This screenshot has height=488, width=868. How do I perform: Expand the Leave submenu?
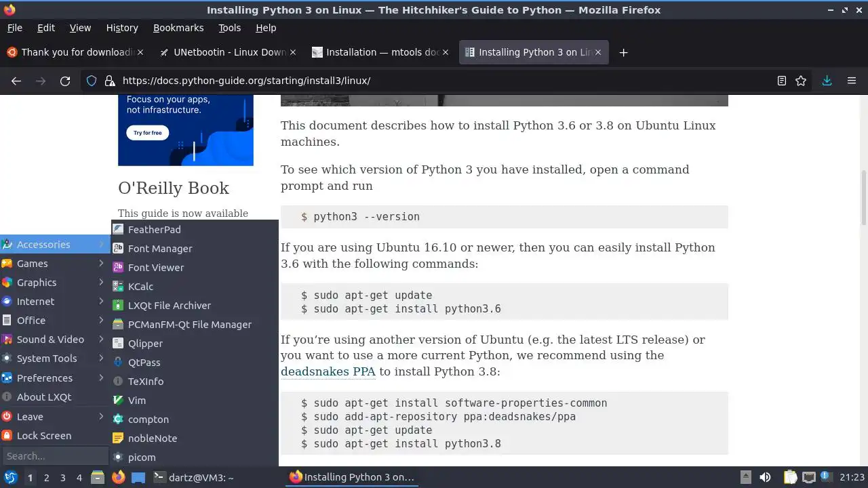pyautogui.click(x=55, y=416)
